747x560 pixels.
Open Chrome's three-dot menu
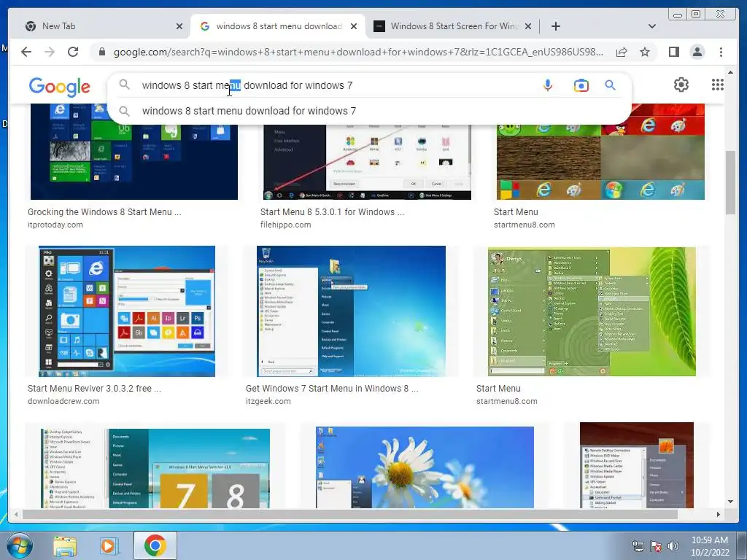click(x=721, y=52)
